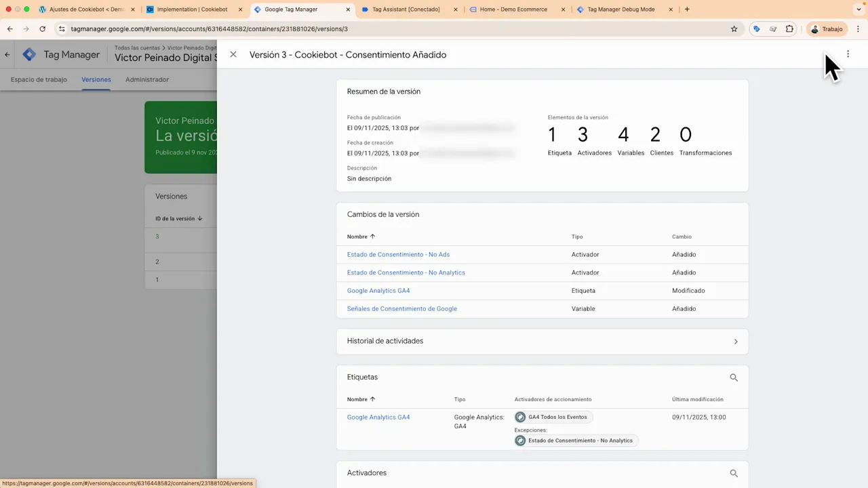Search the Activadores section
This screenshot has width=868, height=488.
[734, 472]
